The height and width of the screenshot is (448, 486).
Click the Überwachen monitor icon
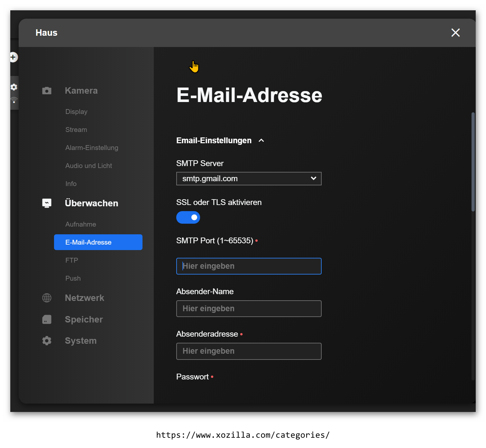pyautogui.click(x=47, y=203)
